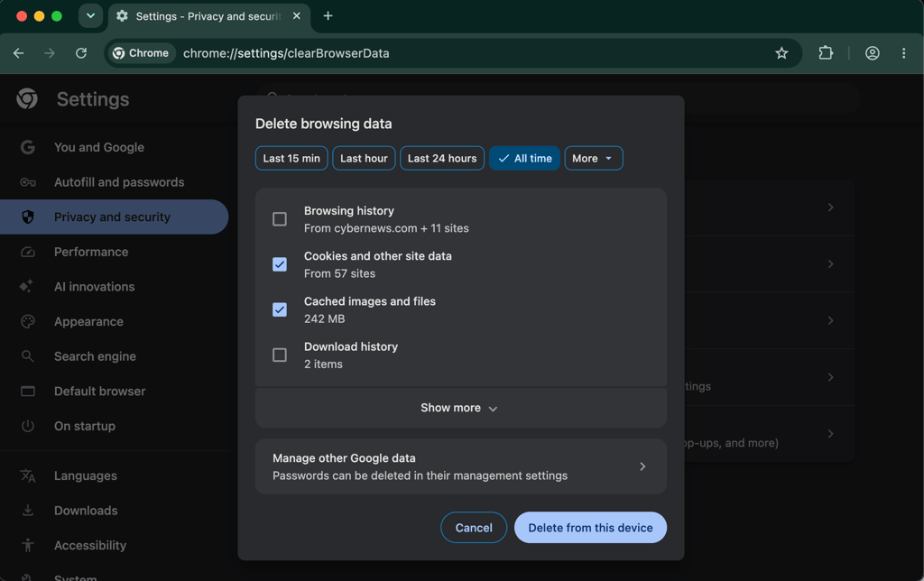Bookmark this page with the star icon
This screenshot has width=924, height=581.
click(x=781, y=53)
